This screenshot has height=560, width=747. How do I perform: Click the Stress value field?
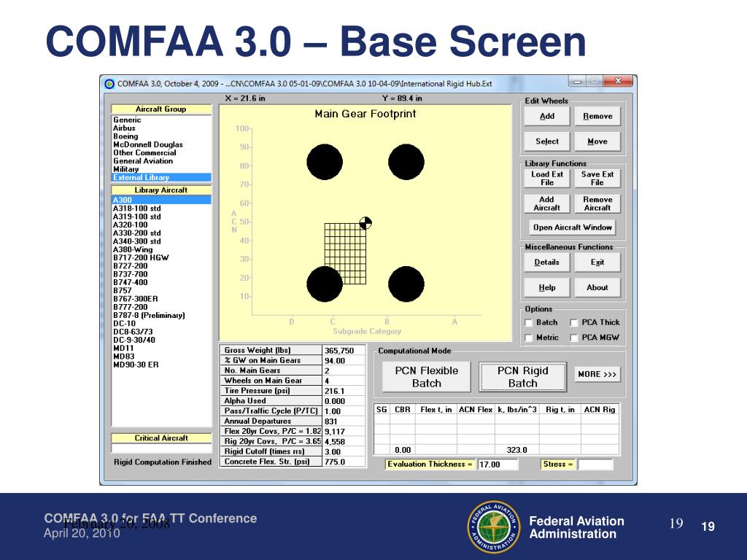(x=595, y=464)
